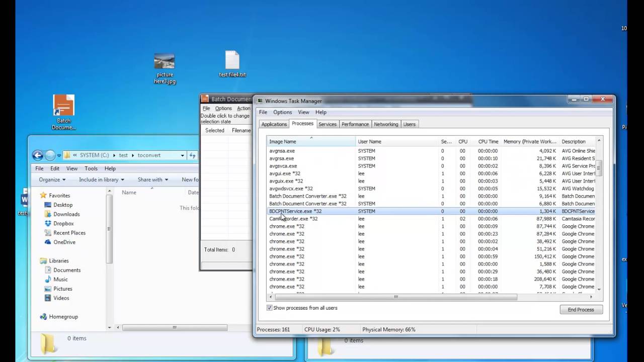Click the toconvert breadcrumb segment

point(149,155)
